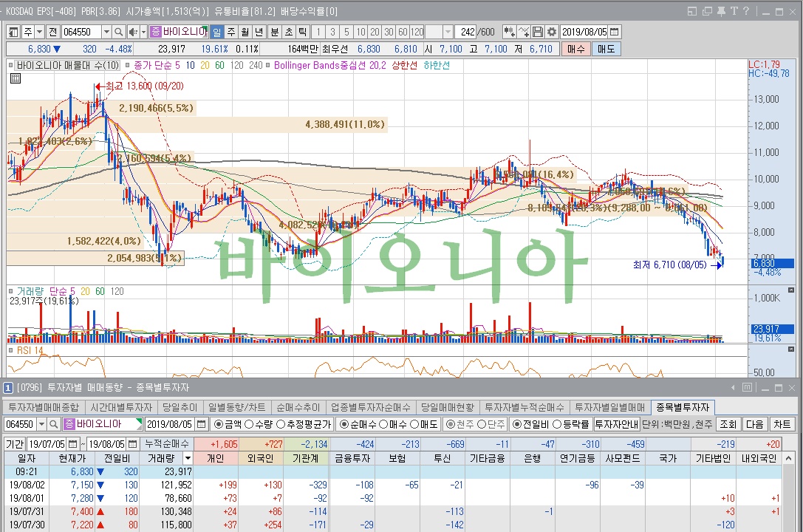The image size is (803, 532).
Task: Close the RSI indicator pane with its X
Action: 791,349
